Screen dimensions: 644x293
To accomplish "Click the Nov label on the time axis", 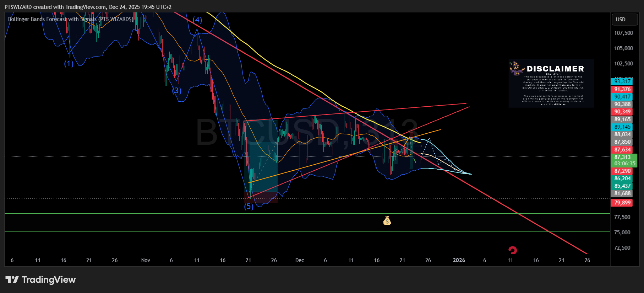I will tap(146, 260).
